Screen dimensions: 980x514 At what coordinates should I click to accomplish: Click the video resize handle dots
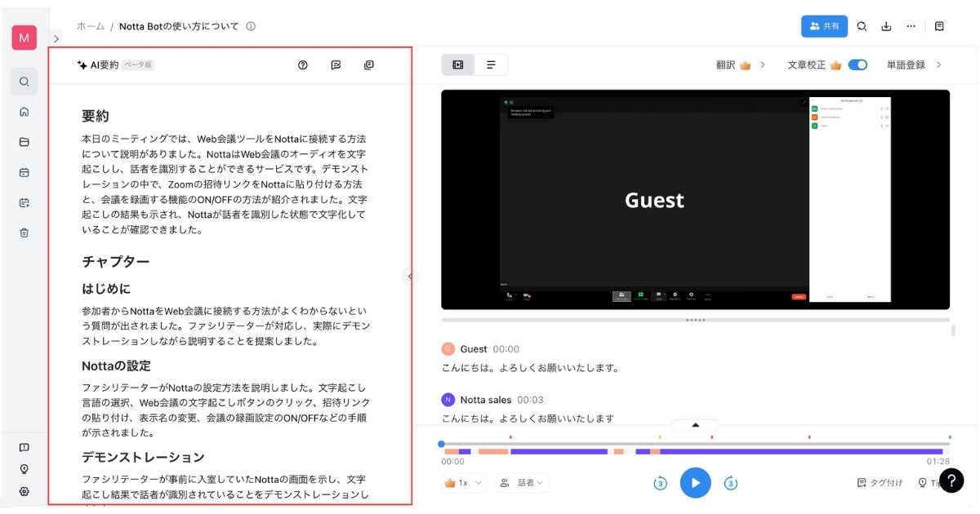point(696,320)
